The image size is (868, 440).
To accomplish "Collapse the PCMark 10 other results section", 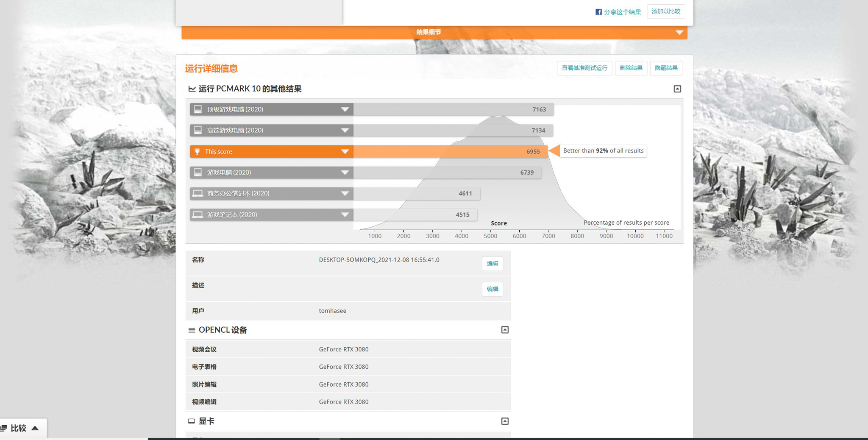I will (x=677, y=89).
